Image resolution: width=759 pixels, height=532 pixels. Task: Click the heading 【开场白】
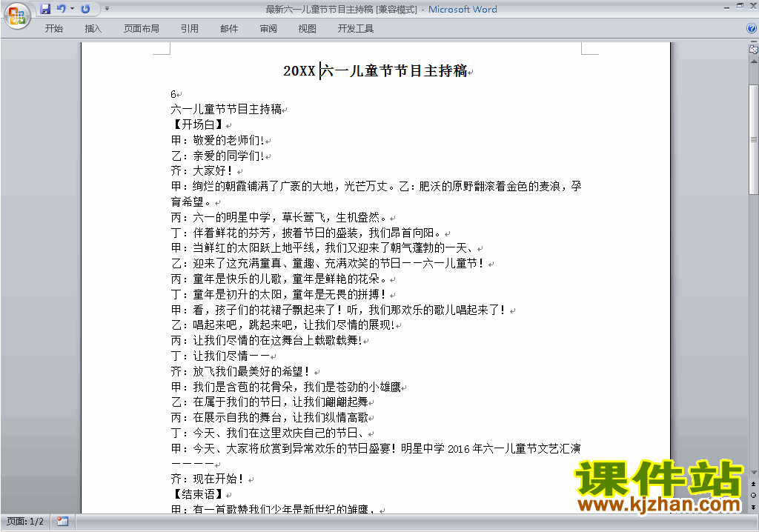click(x=198, y=124)
